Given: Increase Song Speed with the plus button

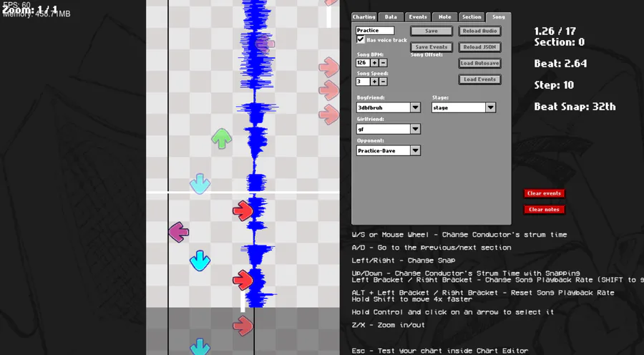Looking at the screenshot, I should click(374, 82).
